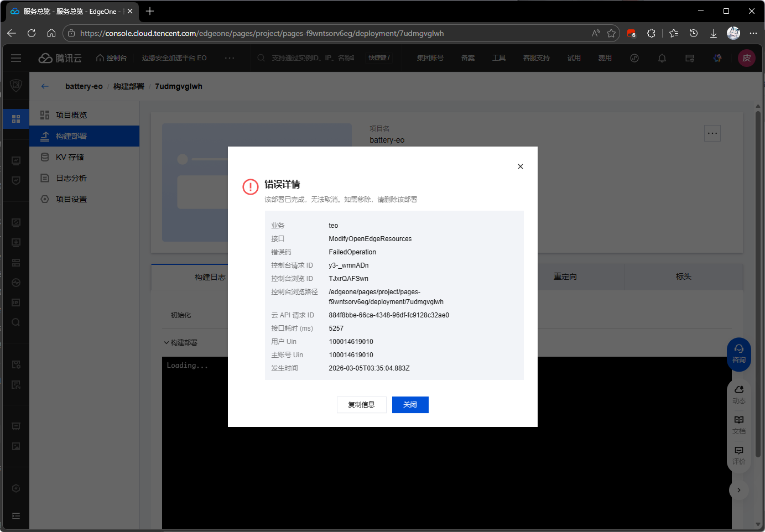Close the dialog with the 关闭 button
The height and width of the screenshot is (532, 765).
[x=410, y=404]
